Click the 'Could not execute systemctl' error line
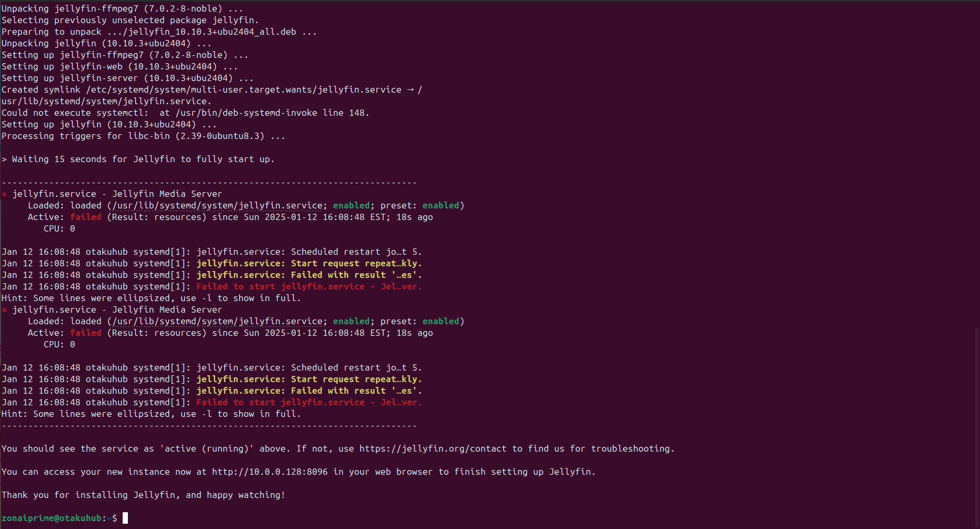Image resolution: width=980 pixels, height=529 pixels. coord(184,113)
